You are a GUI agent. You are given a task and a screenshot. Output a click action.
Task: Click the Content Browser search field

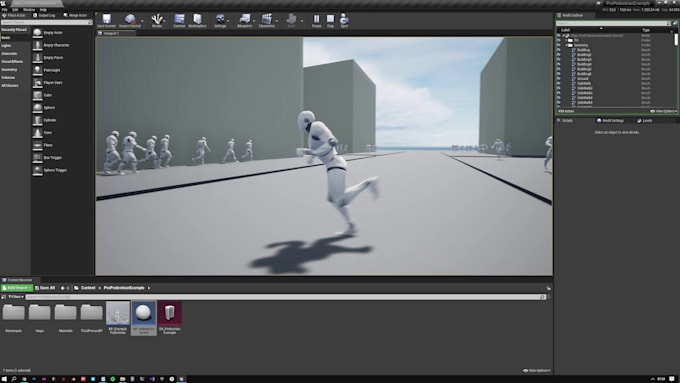tap(285, 297)
